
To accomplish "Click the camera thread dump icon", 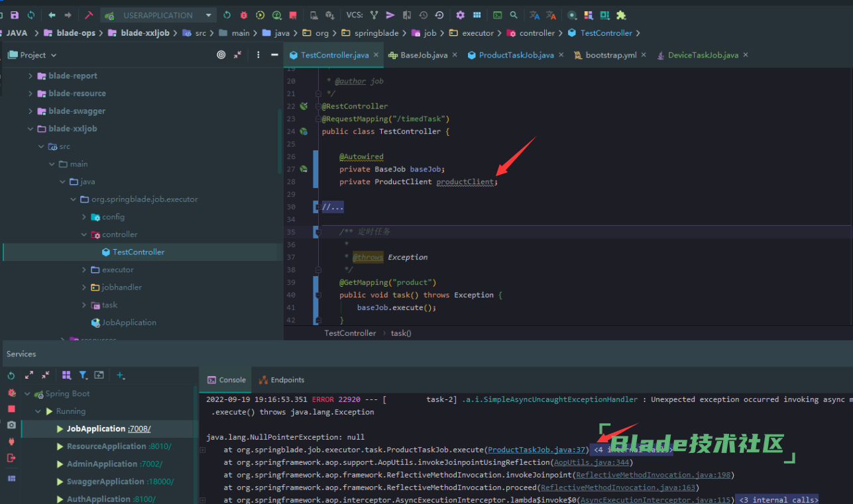I will (x=11, y=425).
